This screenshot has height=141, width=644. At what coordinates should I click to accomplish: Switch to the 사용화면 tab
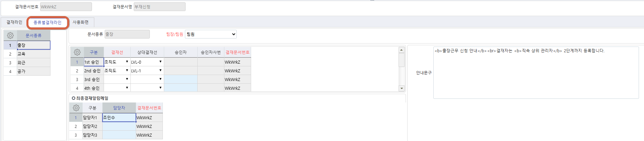81,22
